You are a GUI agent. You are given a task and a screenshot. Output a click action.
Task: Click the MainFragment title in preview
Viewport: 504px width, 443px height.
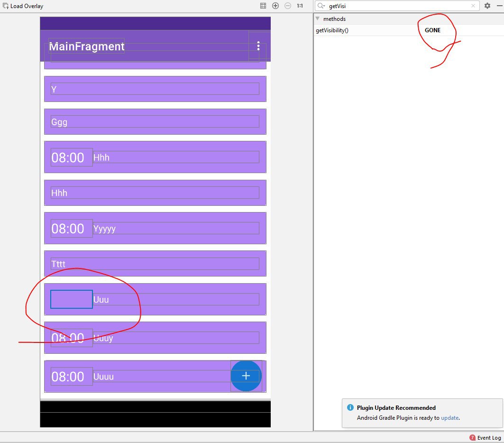coord(86,46)
